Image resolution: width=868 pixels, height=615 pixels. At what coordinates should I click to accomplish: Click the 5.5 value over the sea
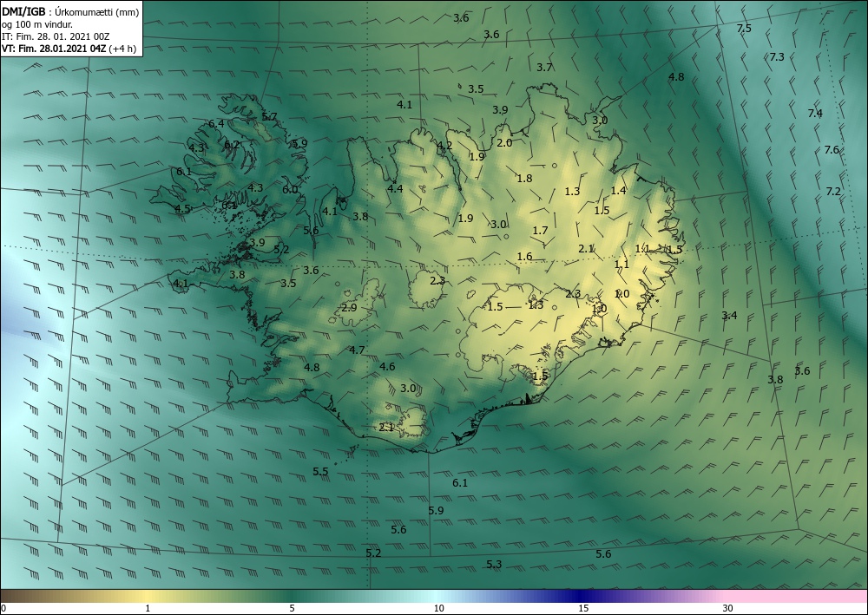pyautogui.click(x=320, y=471)
